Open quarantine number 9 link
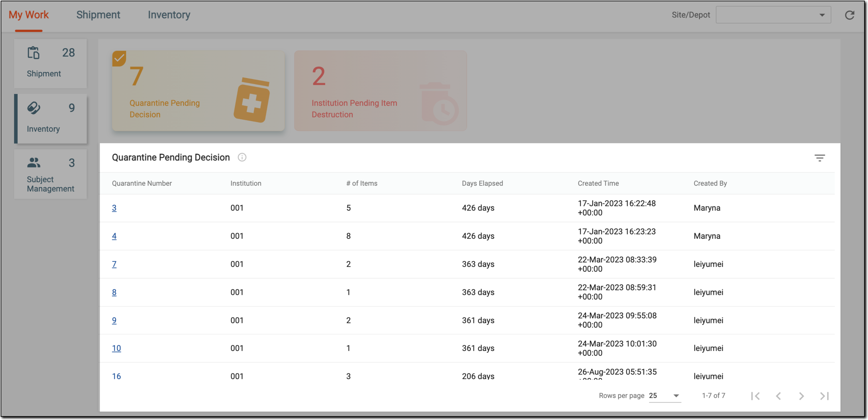The width and height of the screenshot is (868, 420). click(x=114, y=320)
